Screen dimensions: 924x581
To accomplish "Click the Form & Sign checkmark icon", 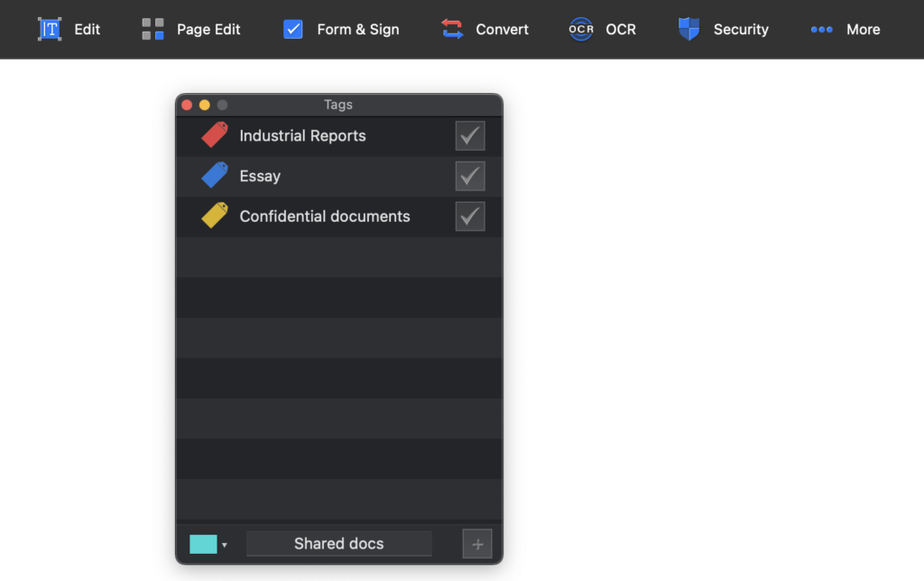I will pos(293,29).
